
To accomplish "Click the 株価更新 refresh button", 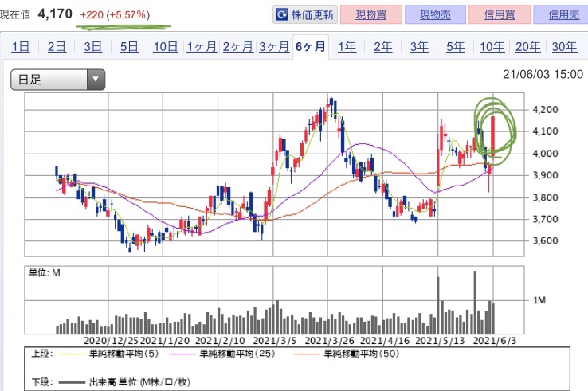I will 305,14.
